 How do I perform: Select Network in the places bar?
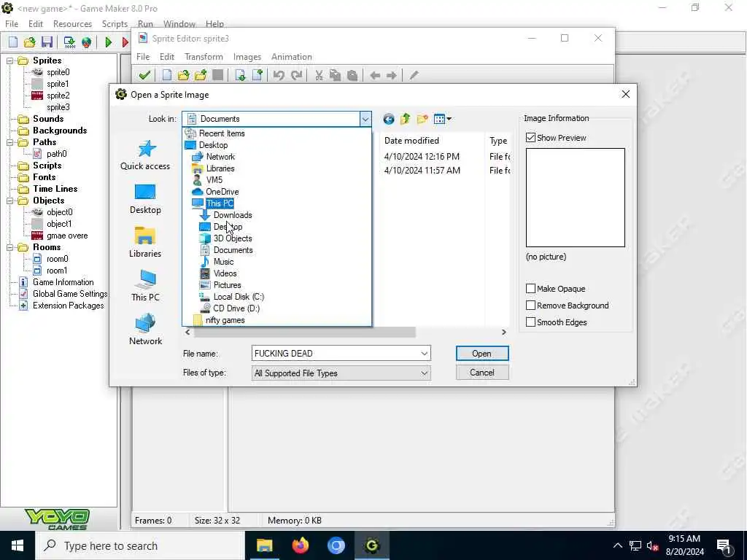145,330
